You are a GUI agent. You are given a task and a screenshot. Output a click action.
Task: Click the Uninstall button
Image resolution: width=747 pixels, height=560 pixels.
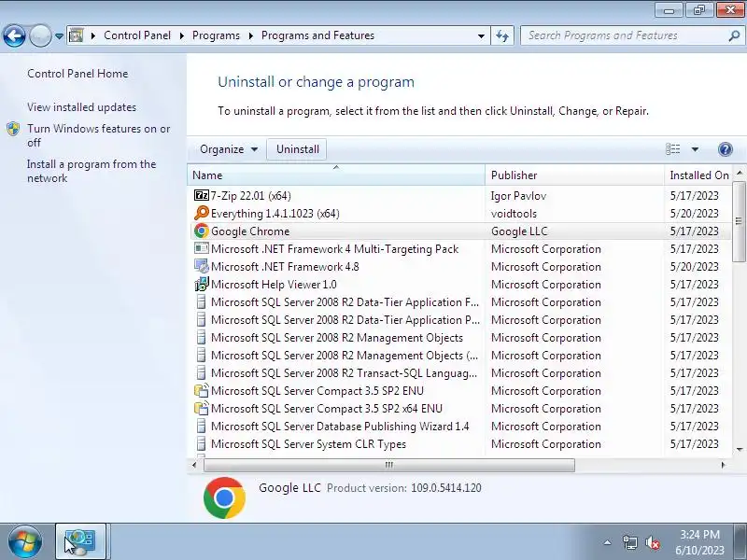(297, 149)
